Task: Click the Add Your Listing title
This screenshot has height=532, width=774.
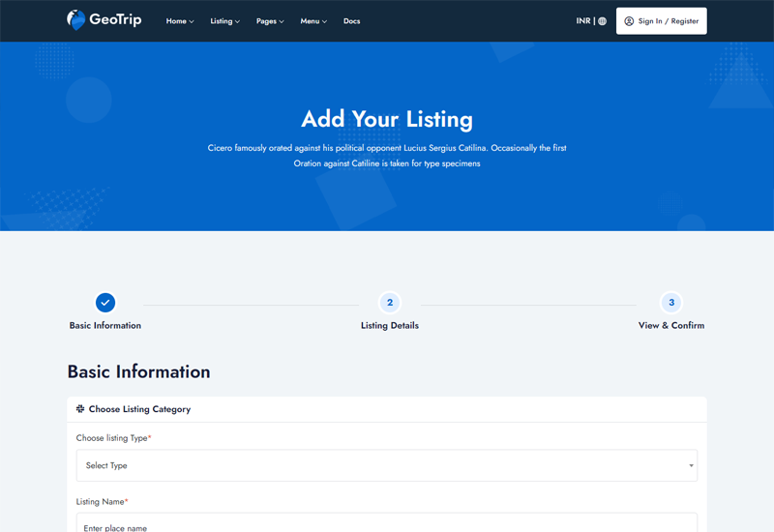Action: point(387,119)
